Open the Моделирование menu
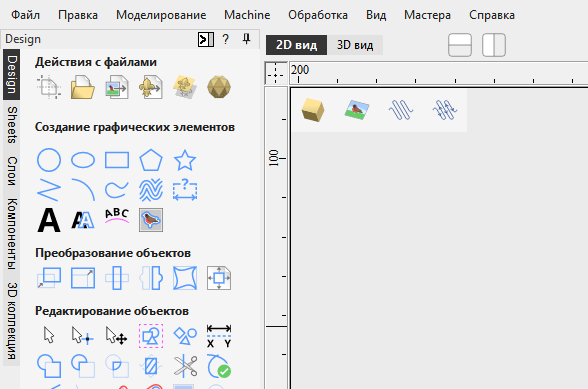Screen dimensions: 588x389 pyautogui.click(x=161, y=15)
